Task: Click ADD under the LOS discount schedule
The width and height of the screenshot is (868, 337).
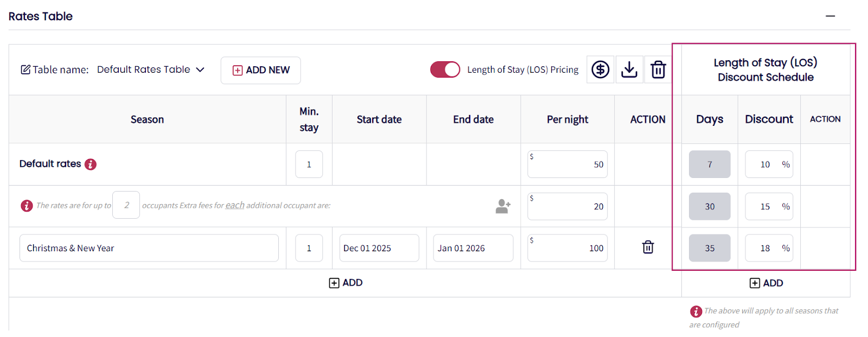Action: (766, 283)
